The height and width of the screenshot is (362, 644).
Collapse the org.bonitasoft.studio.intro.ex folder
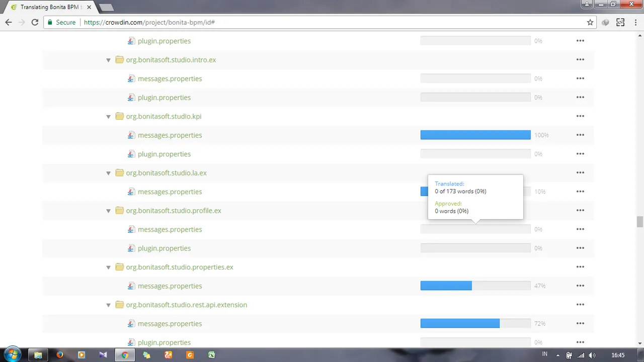108,60
